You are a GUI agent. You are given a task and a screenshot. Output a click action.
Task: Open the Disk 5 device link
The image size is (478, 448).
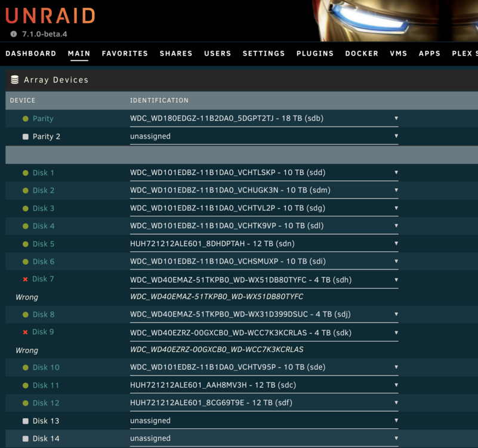pyautogui.click(x=44, y=244)
